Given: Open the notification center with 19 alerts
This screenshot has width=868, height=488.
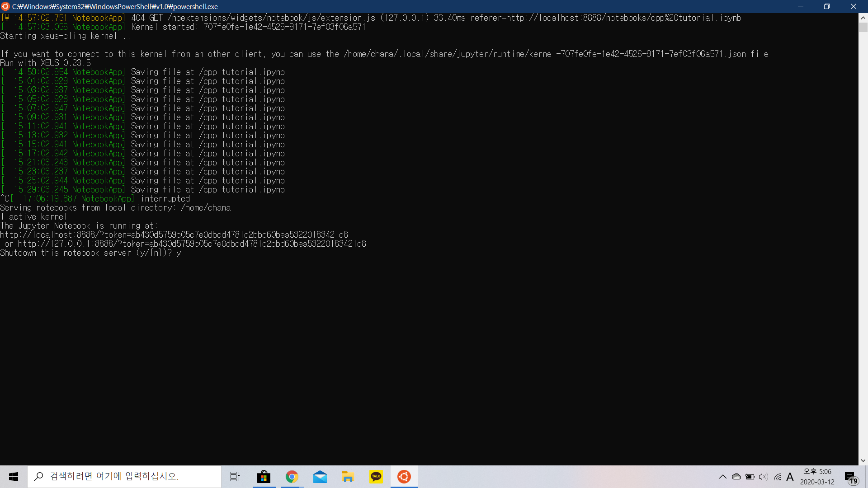Looking at the screenshot, I should (851, 477).
